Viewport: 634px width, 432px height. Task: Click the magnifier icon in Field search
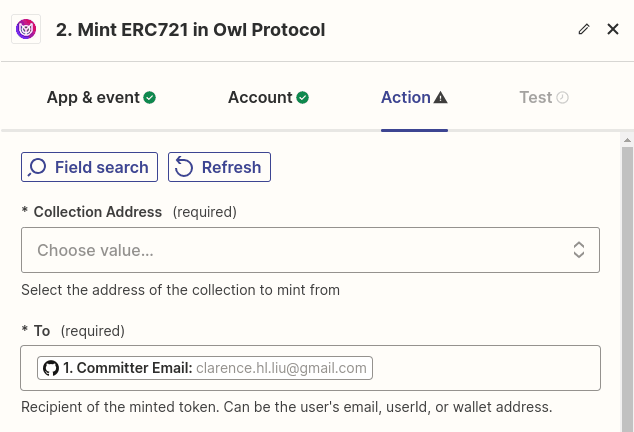tap(38, 167)
